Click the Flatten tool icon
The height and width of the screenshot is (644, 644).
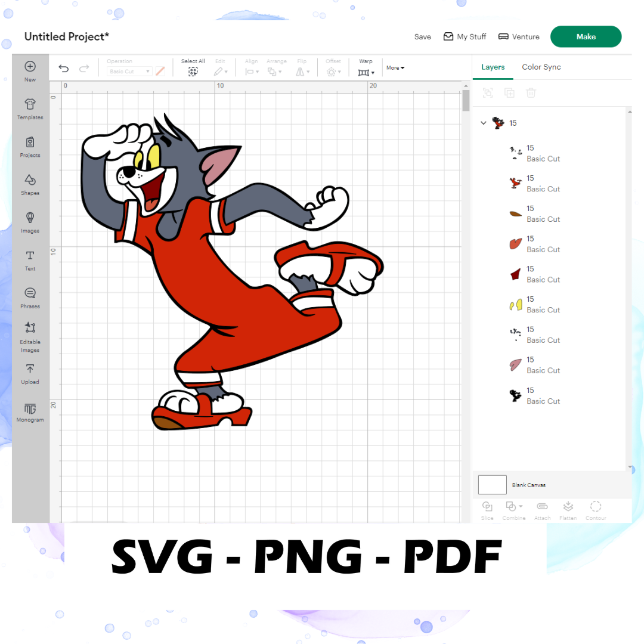[x=568, y=506]
